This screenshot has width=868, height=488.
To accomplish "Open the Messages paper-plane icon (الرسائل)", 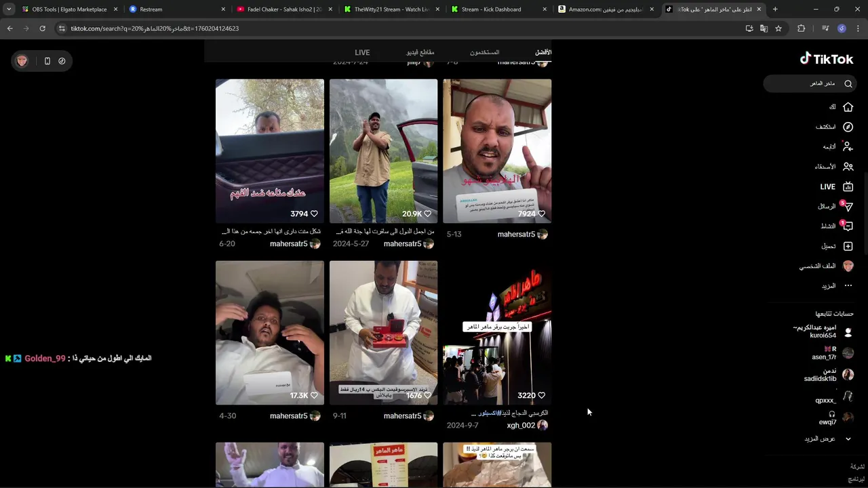I will coord(848,206).
